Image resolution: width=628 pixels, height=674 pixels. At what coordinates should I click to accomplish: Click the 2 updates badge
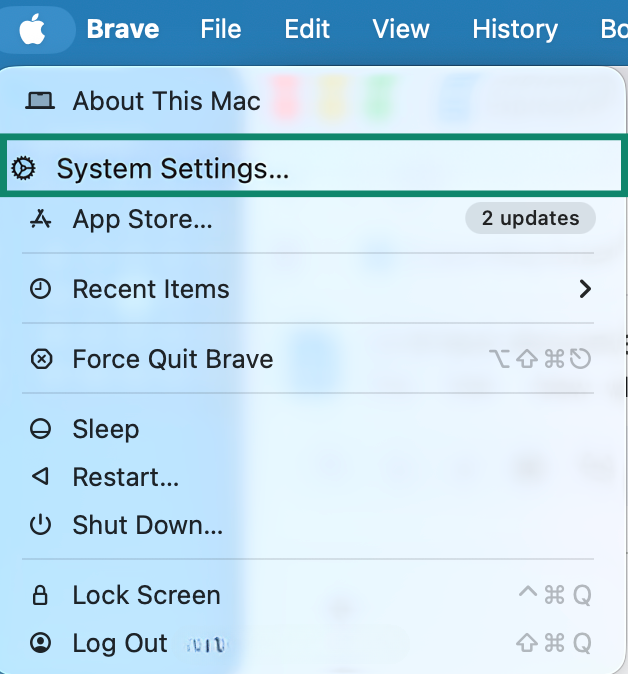[530, 218]
